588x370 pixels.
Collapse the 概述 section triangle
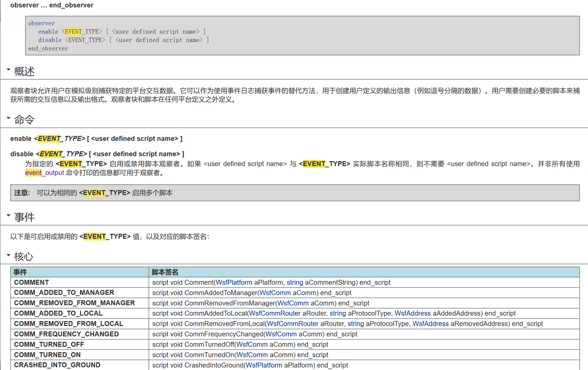point(8,70)
